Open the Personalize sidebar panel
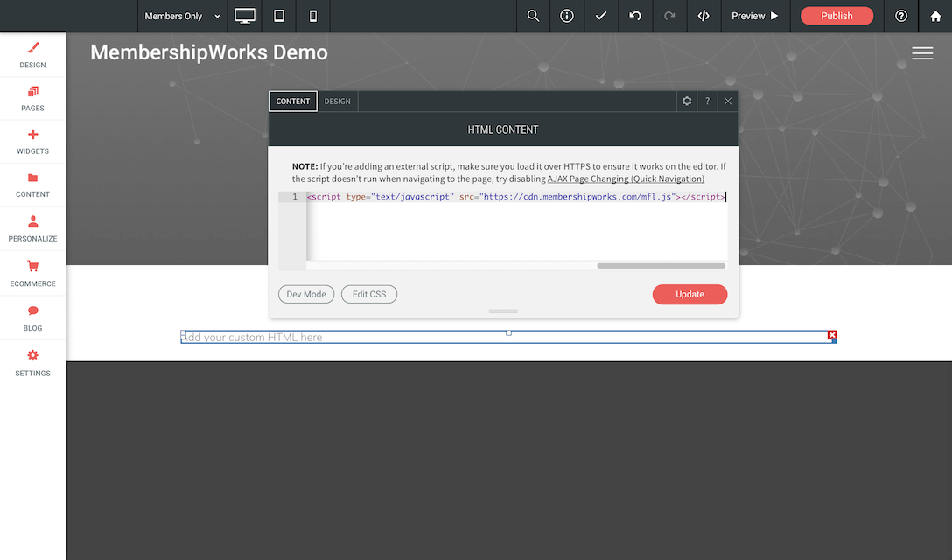This screenshot has width=952, height=560. pyautogui.click(x=32, y=228)
